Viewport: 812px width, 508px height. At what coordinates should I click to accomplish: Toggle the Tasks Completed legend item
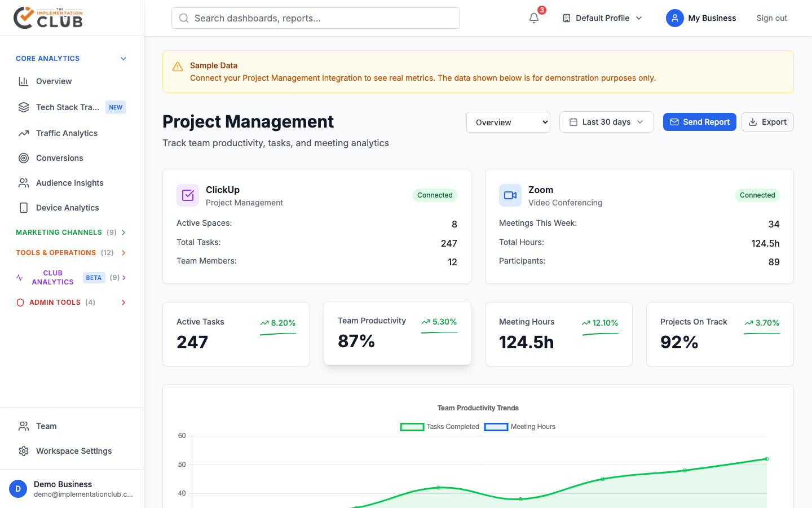click(440, 427)
